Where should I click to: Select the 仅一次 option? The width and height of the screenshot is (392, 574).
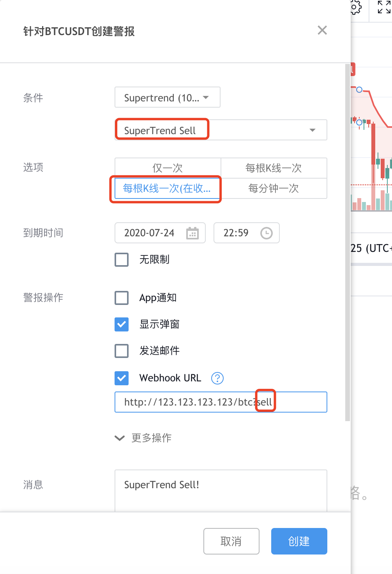[168, 168]
